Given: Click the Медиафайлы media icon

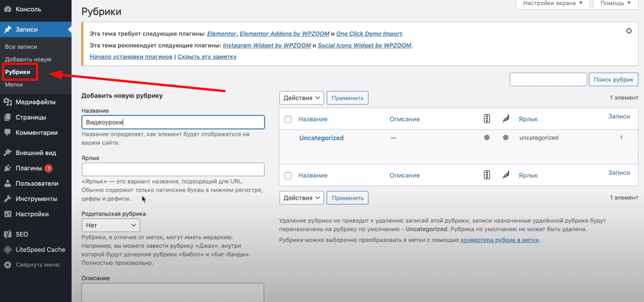Looking at the screenshot, I should [x=8, y=102].
